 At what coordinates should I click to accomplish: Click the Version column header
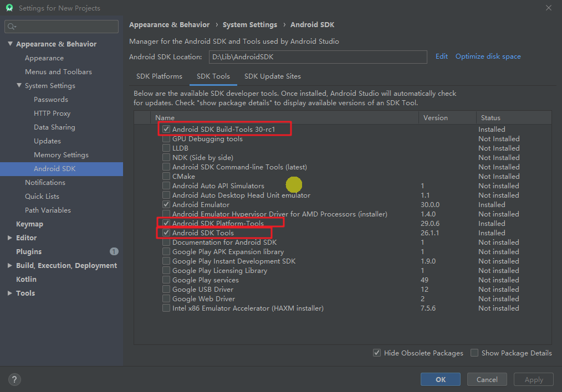[x=448, y=118]
